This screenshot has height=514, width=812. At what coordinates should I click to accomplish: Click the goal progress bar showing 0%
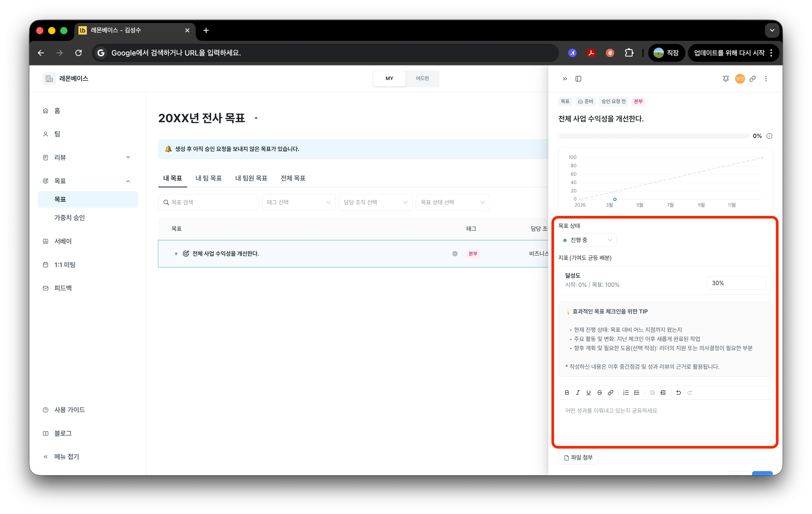653,136
